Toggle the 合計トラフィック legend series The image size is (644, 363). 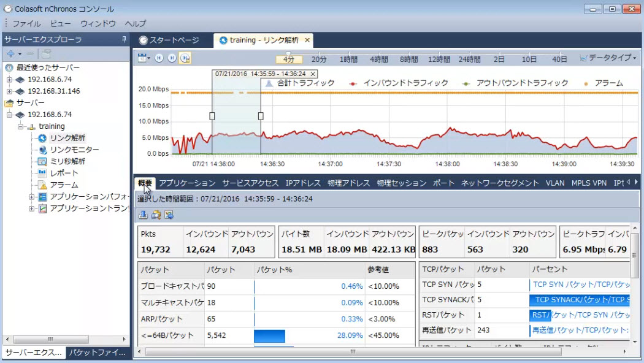pyautogui.click(x=300, y=83)
